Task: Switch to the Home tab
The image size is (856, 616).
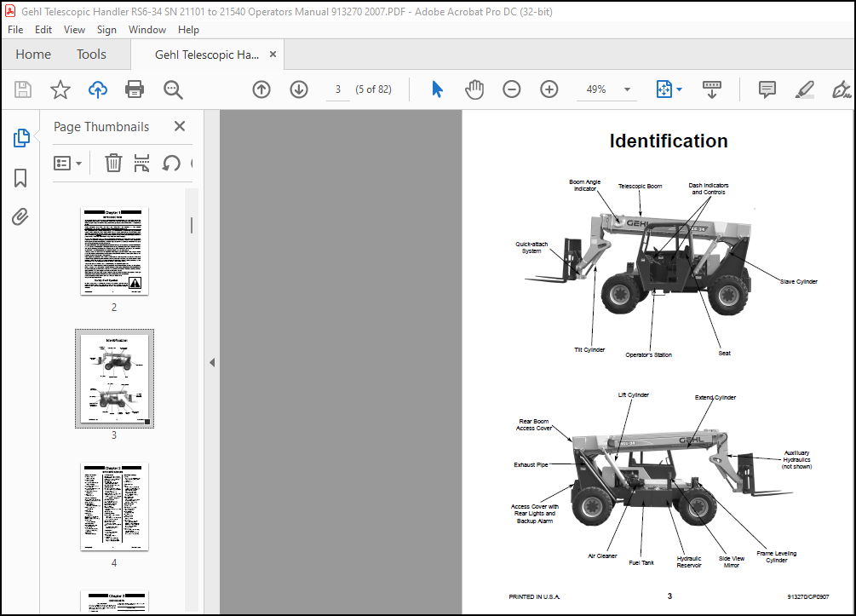Action: point(33,54)
